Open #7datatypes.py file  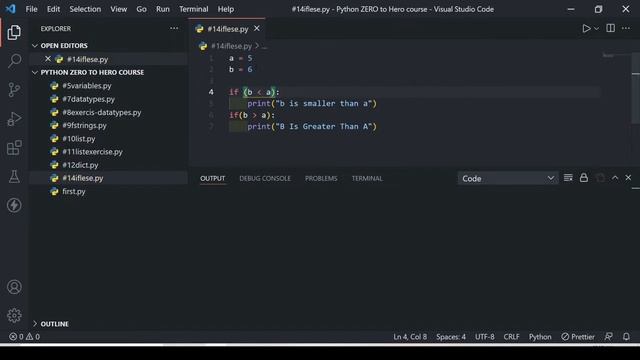tap(88, 99)
